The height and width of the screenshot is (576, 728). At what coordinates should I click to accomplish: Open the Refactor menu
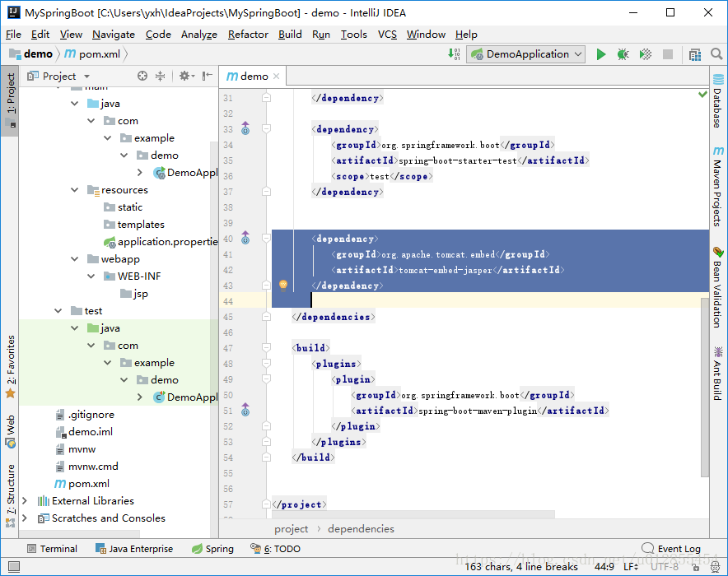[x=248, y=35]
